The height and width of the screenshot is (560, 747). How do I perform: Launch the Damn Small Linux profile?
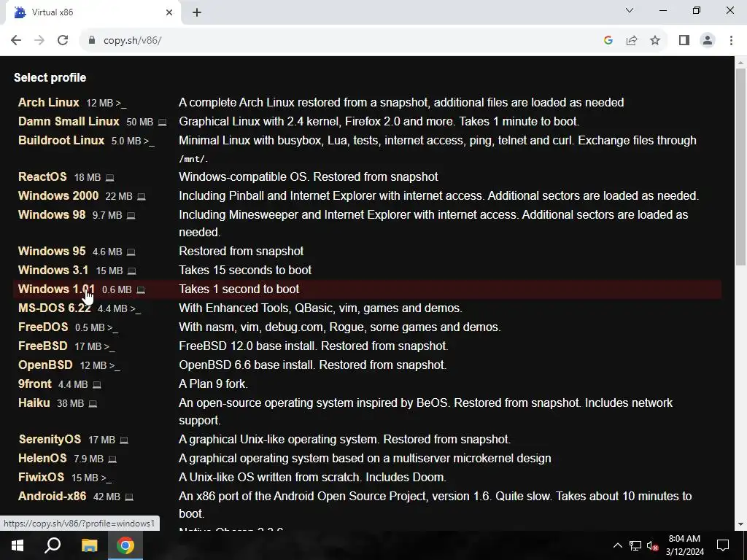pos(69,122)
